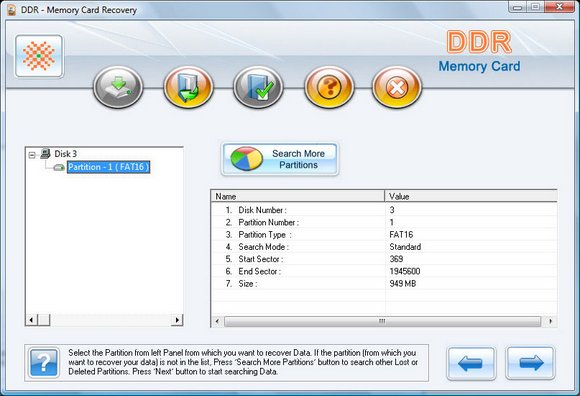Open help via the orange question mark icon
Screen dimensions: 580x396
(329, 87)
